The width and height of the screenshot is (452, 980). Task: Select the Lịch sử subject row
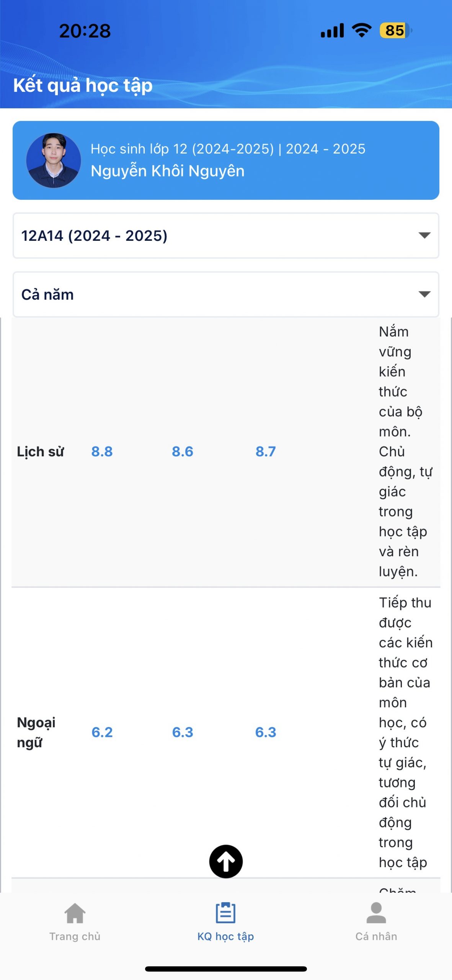(x=226, y=452)
